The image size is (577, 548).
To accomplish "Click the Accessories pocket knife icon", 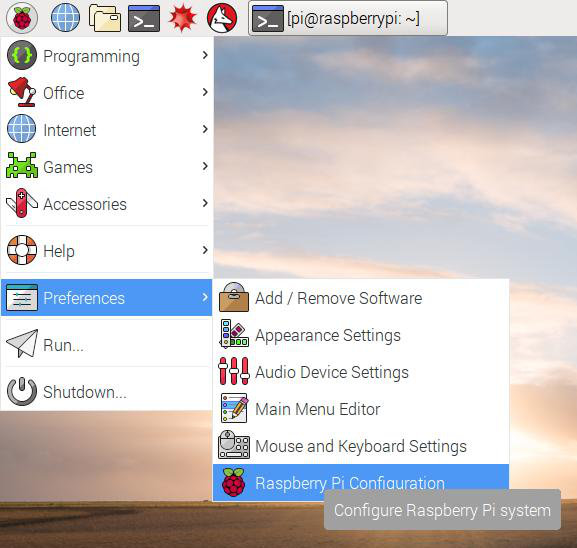I will [22, 203].
